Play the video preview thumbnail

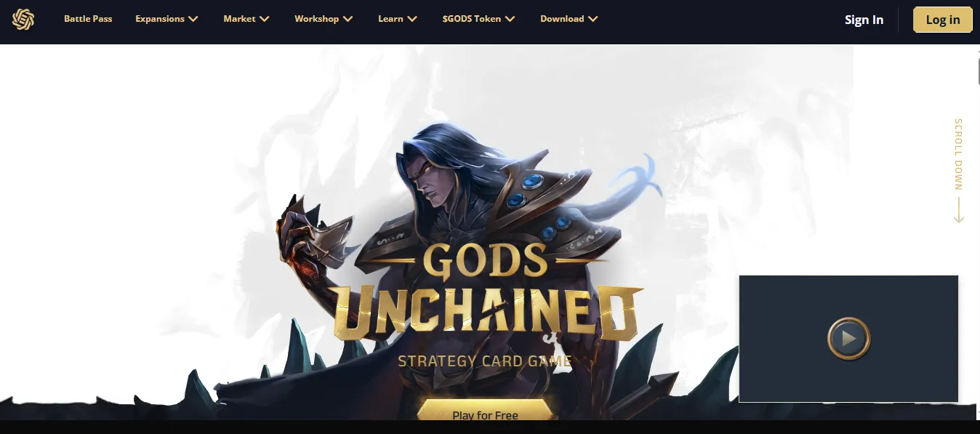coord(848,339)
